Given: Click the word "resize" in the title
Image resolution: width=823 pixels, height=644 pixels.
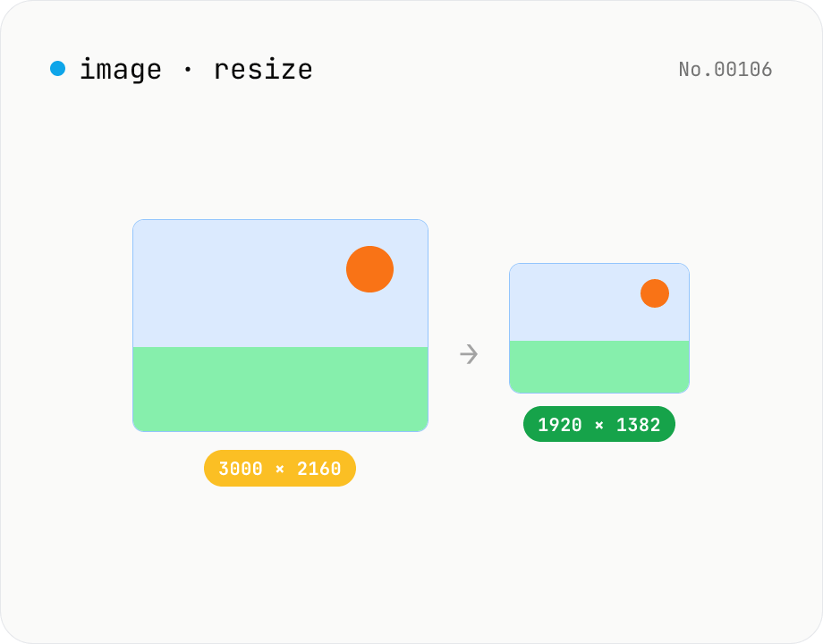Looking at the screenshot, I should (x=263, y=70).
